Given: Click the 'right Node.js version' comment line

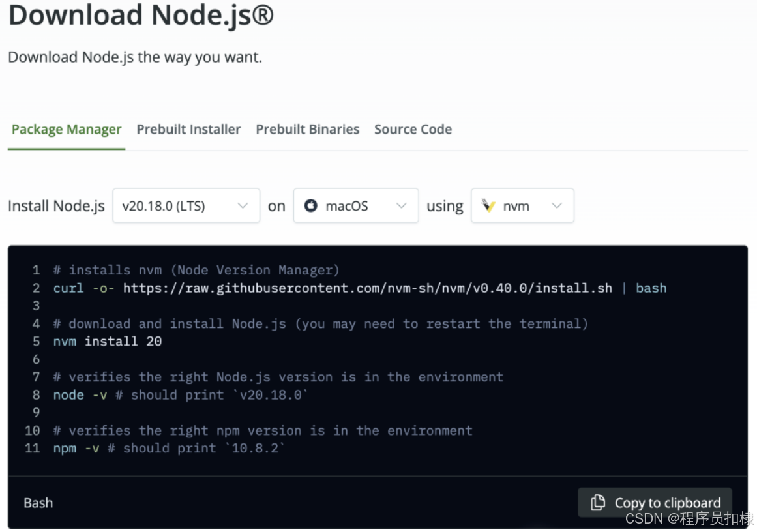Looking at the screenshot, I should pyautogui.click(x=278, y=377).
